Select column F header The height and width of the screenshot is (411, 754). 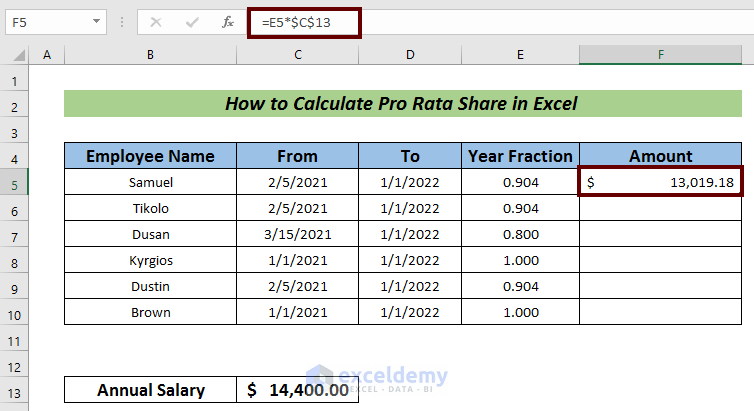point(660,55)
